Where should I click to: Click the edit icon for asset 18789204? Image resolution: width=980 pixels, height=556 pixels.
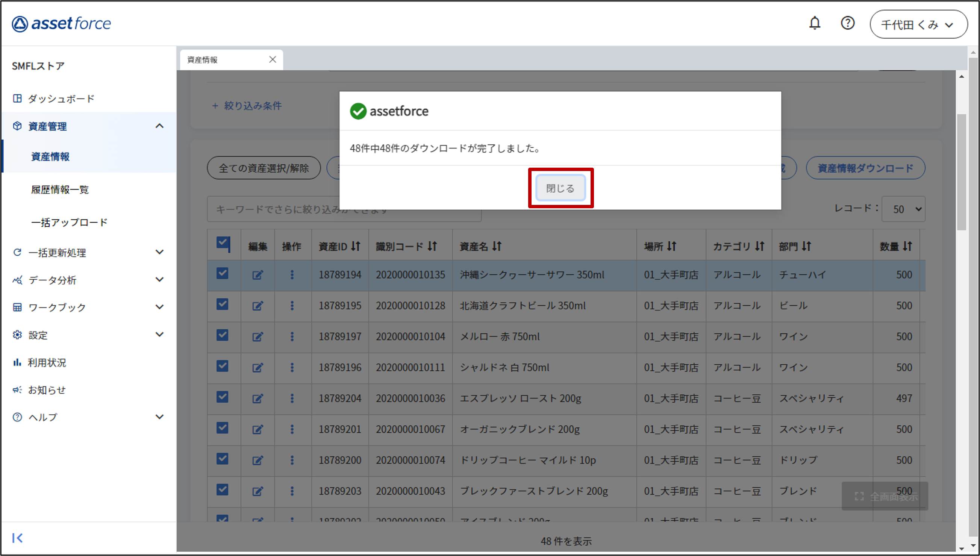click(257, 398)
